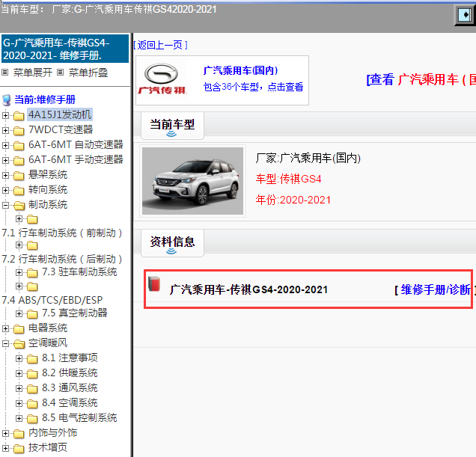Click the arrow panel toggle at top right
Screen dimensions: 476x457
(465, 14)
